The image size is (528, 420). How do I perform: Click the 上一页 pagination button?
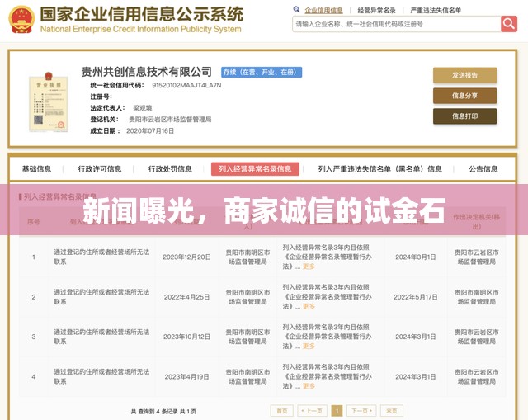[312, 411]
